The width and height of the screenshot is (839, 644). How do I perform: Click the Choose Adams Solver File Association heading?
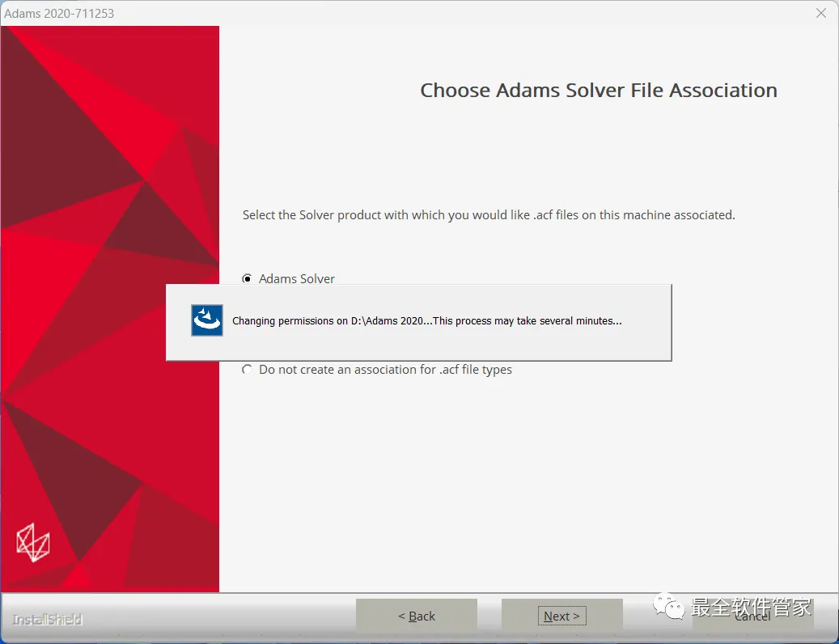pyautogui.click(x=598, y=91)
